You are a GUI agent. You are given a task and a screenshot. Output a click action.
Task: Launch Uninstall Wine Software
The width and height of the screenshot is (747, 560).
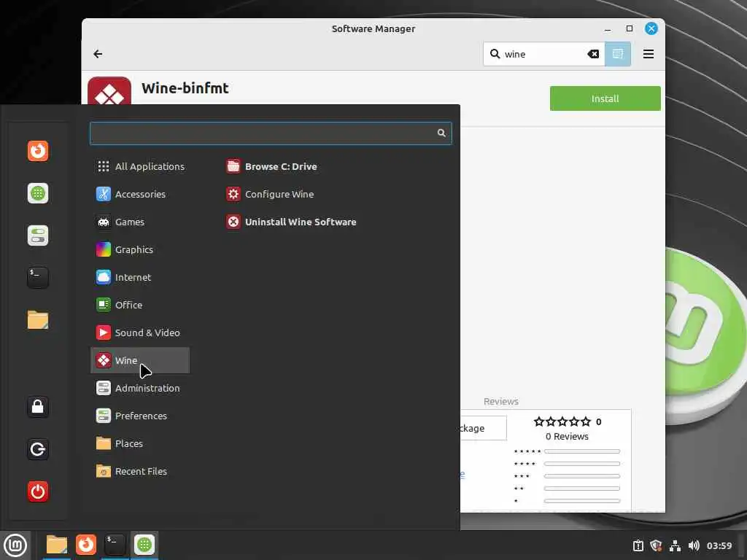coord(291,222)
